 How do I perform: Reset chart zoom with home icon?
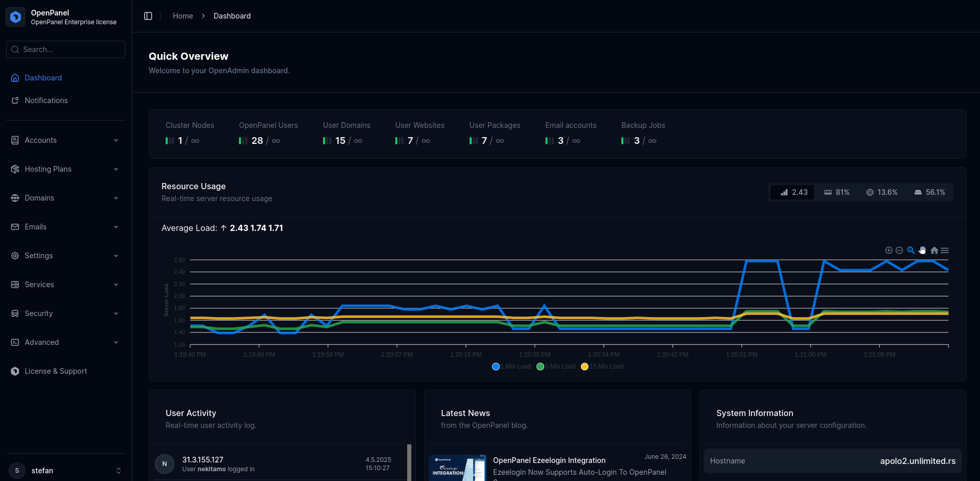point(934,251)
